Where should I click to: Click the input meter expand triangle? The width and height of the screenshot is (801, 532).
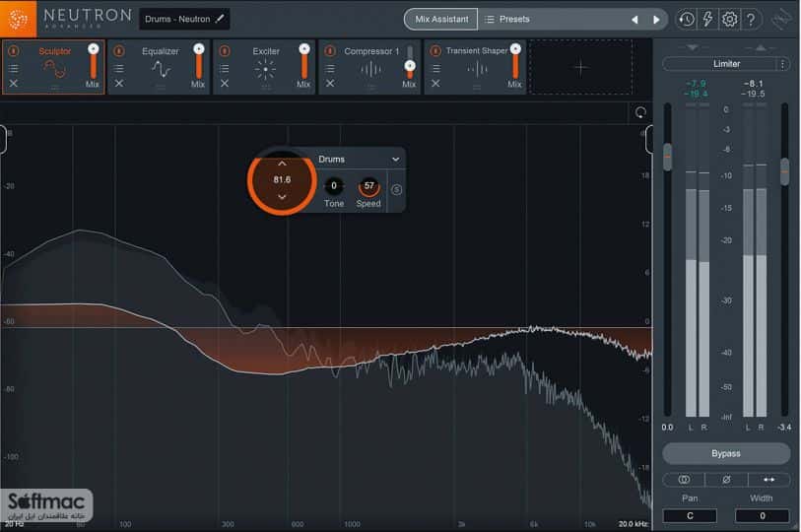[x=692, y=47]
